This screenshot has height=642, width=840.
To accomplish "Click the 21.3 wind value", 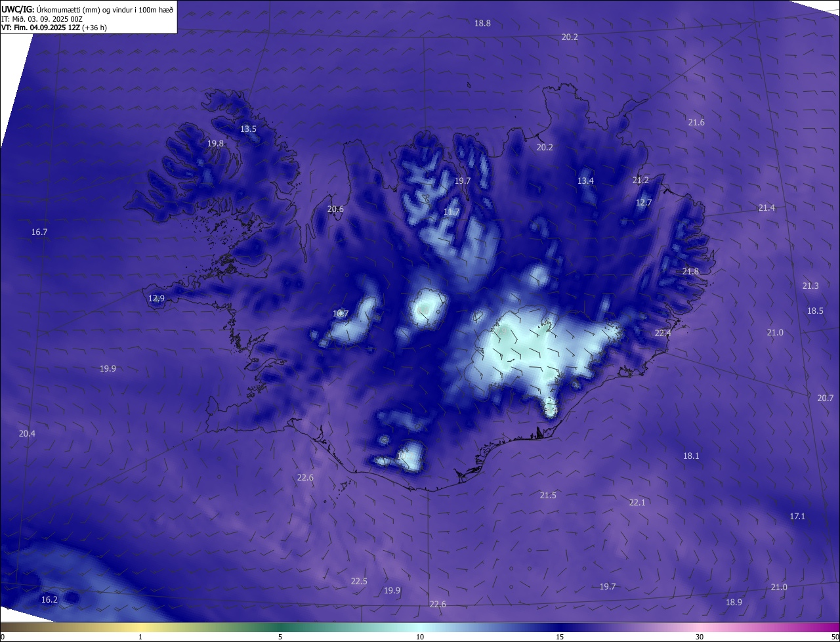I will (x=810, y=286).
